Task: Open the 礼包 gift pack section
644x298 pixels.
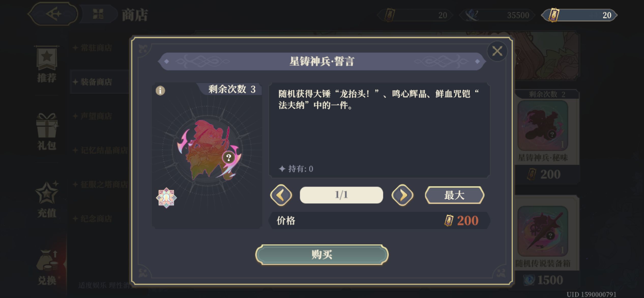Action: click(x=47, y=132)
